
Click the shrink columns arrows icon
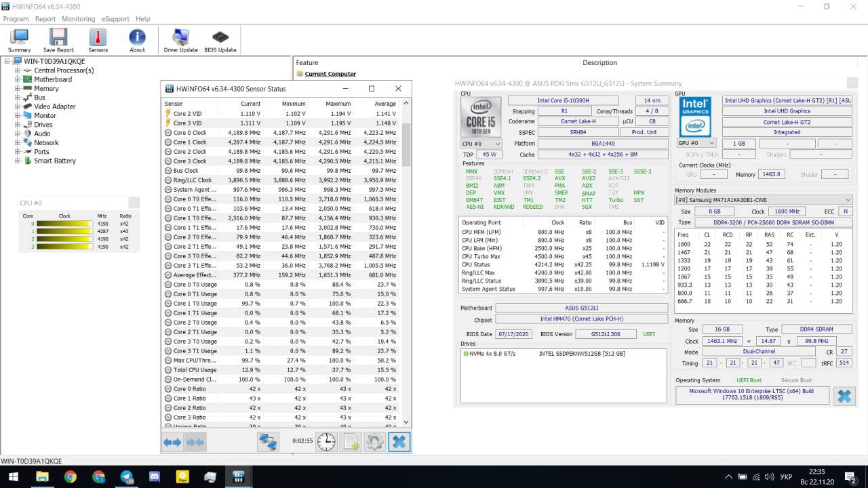click(x=195, y=442)
